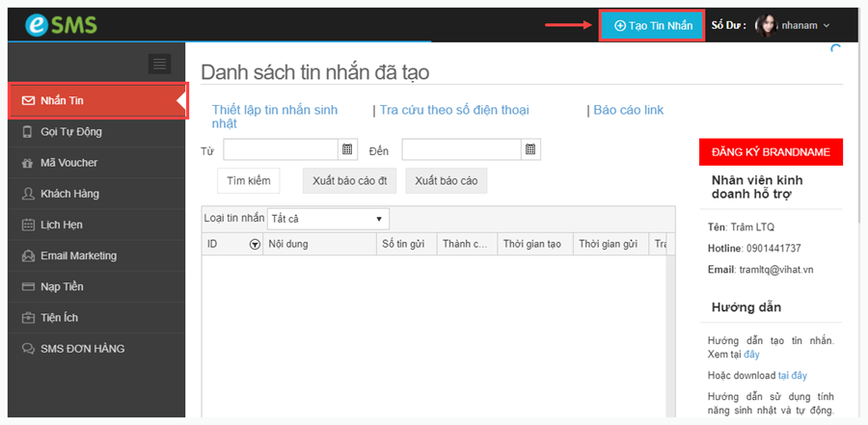Click the Xuất báo cáo đt button

pyautogui.click(x=349, y=181)
